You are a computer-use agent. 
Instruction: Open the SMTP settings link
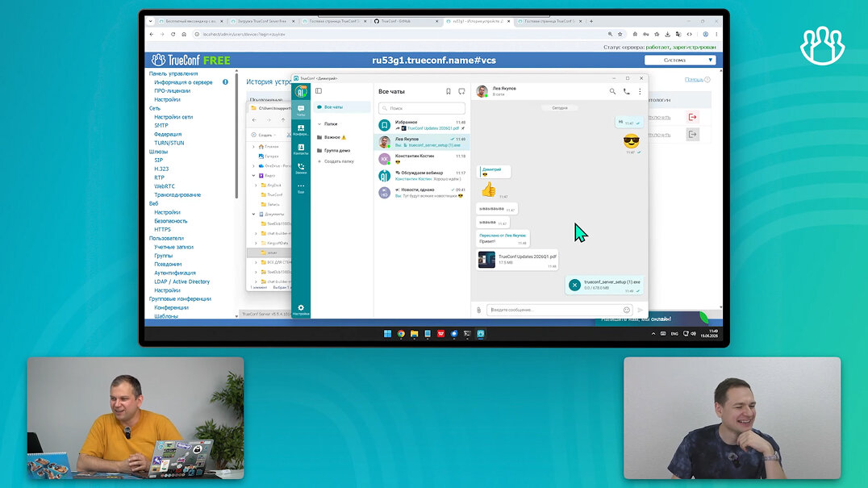161,126
